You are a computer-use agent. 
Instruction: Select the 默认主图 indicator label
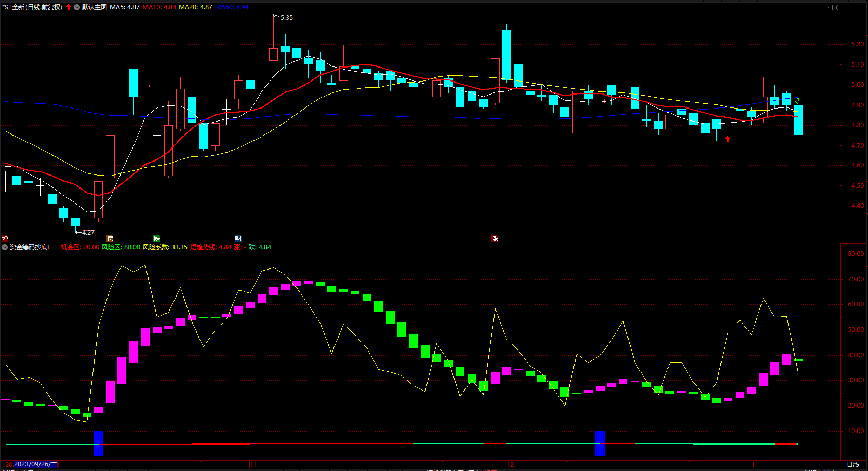pyautogui.click(x=95, y=7)
